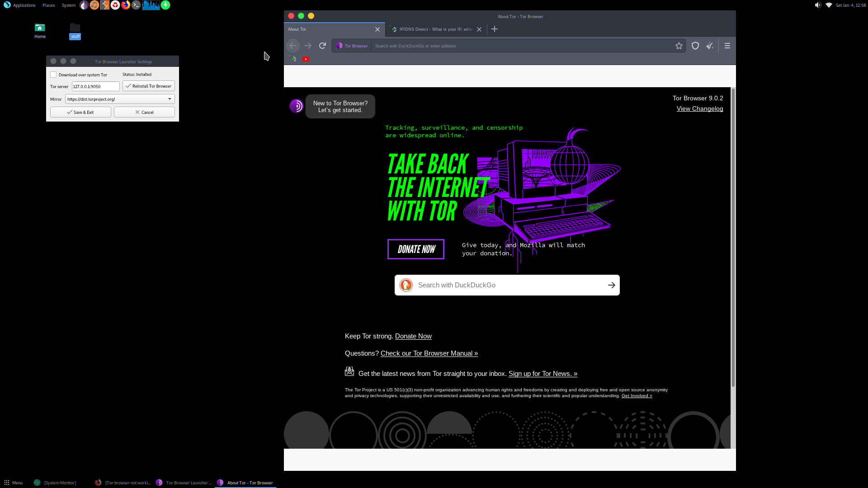Click Sign up for Tor News link
The height and width of the screenshot is (488, 868).
542,374
